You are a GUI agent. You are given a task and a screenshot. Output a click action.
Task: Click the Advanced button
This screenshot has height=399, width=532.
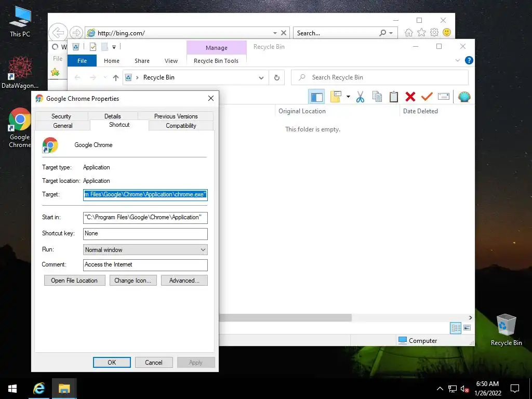pyautogui.click(x=184, y=281)
